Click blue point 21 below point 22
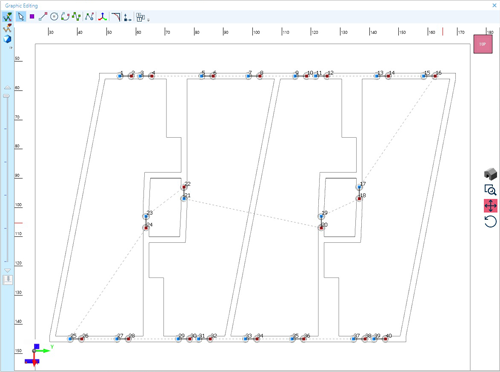 (x=184, y=199)
